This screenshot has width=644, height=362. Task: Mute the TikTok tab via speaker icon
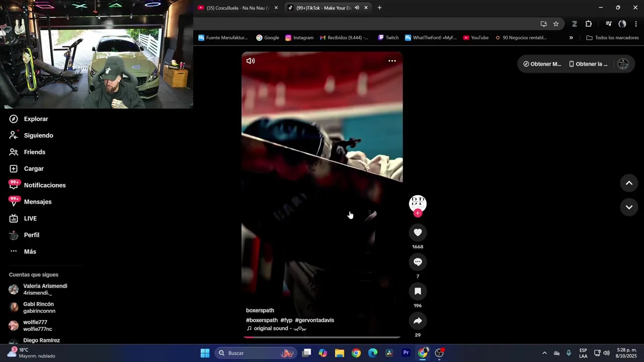[x=357, y=8]
